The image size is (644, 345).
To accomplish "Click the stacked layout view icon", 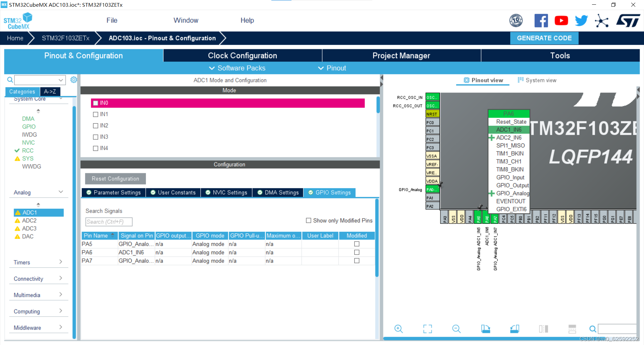I will click(572, 329).
